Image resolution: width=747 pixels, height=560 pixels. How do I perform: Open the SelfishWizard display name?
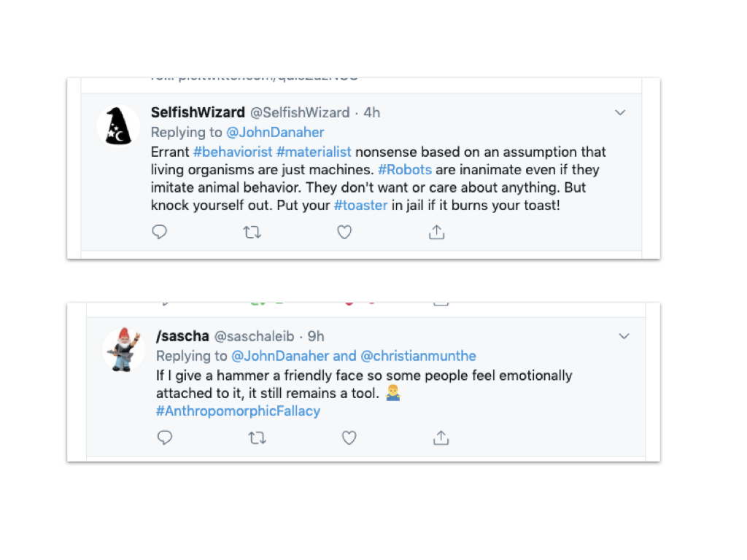click(198, 112)
